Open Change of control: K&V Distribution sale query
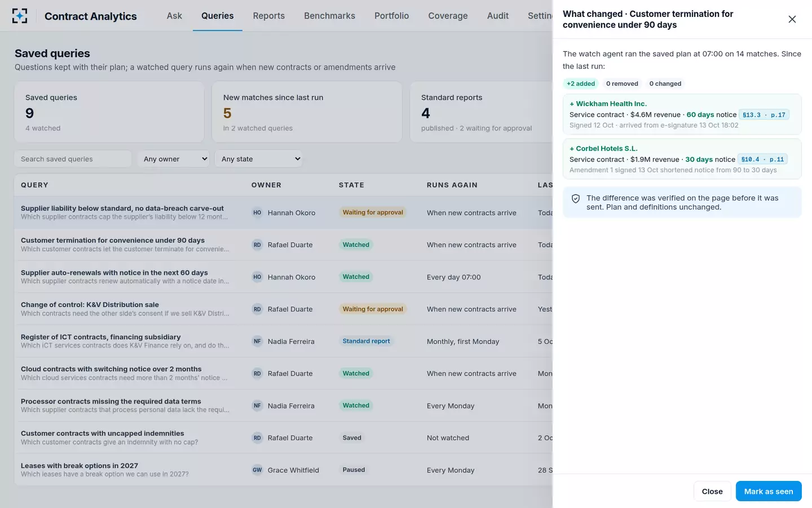This screenshot has height=508, width=812. tap(90, 305)
